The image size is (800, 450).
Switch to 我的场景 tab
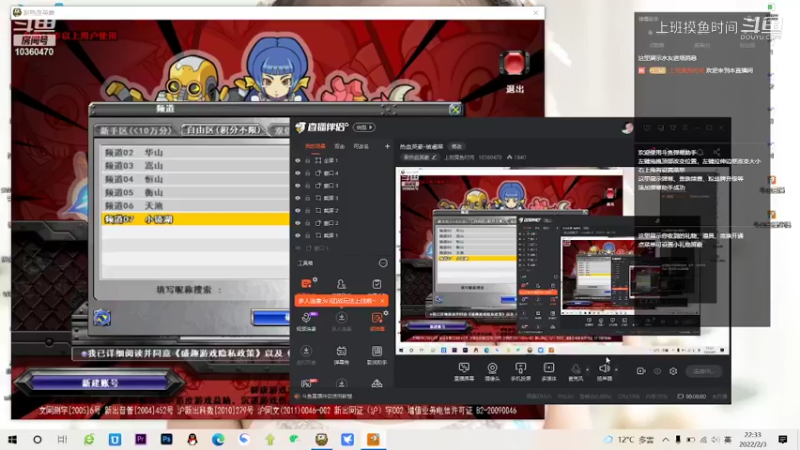point(315,146)
